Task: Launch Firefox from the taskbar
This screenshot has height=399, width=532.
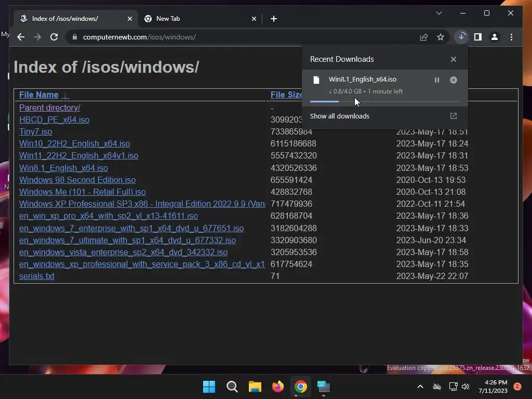Action: point(278,387)
